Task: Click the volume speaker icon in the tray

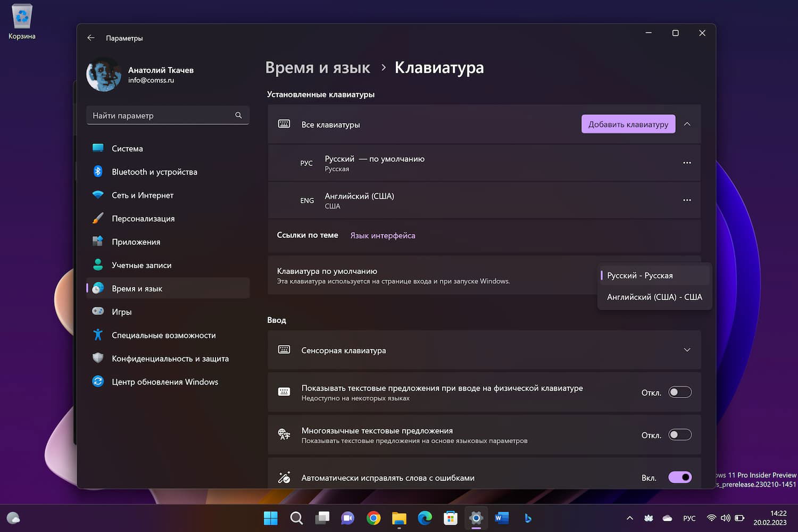Action: pyautogui.click(x=725, y=518)
